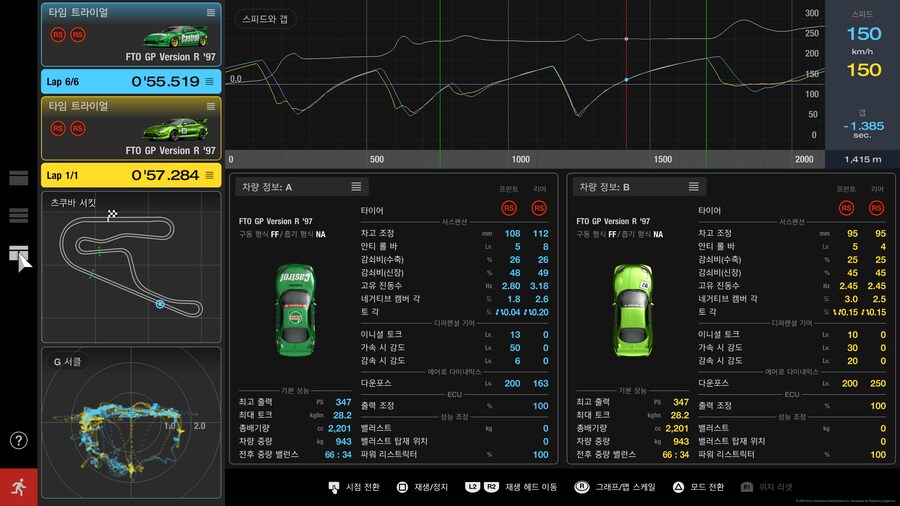The height and width of the screenshot is (506, 900).
Task: Click the 스피드와 갭 graph label
Action: coord(263,18)
